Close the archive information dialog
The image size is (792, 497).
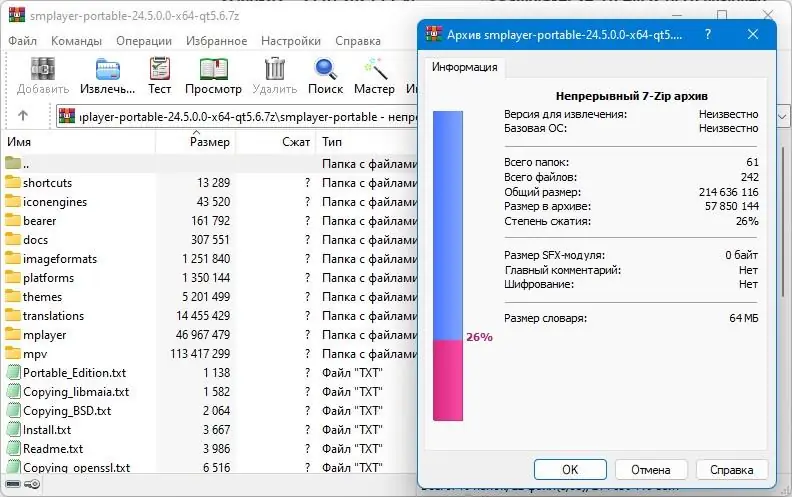(753, 34)
